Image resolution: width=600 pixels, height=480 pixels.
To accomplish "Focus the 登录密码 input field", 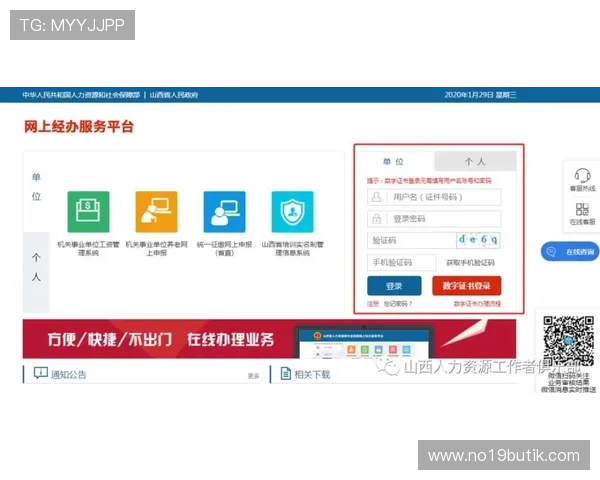I will pos(434,219).
